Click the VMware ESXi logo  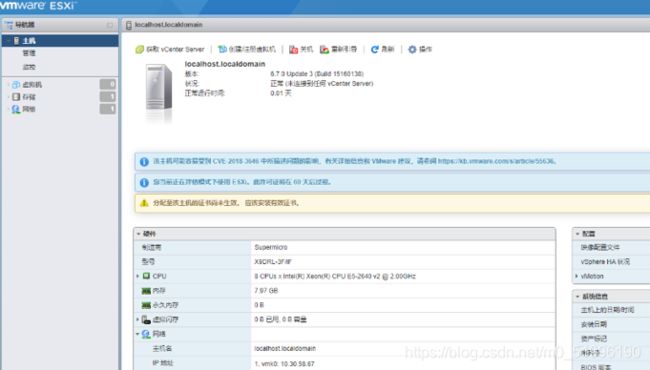[x=37, y=5]
